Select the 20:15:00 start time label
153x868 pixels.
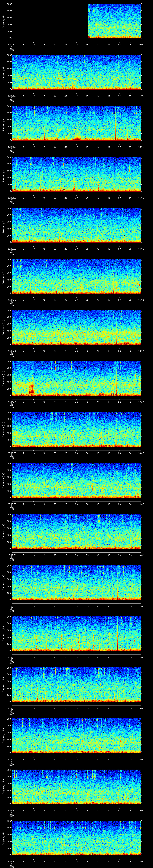(12, 351)
